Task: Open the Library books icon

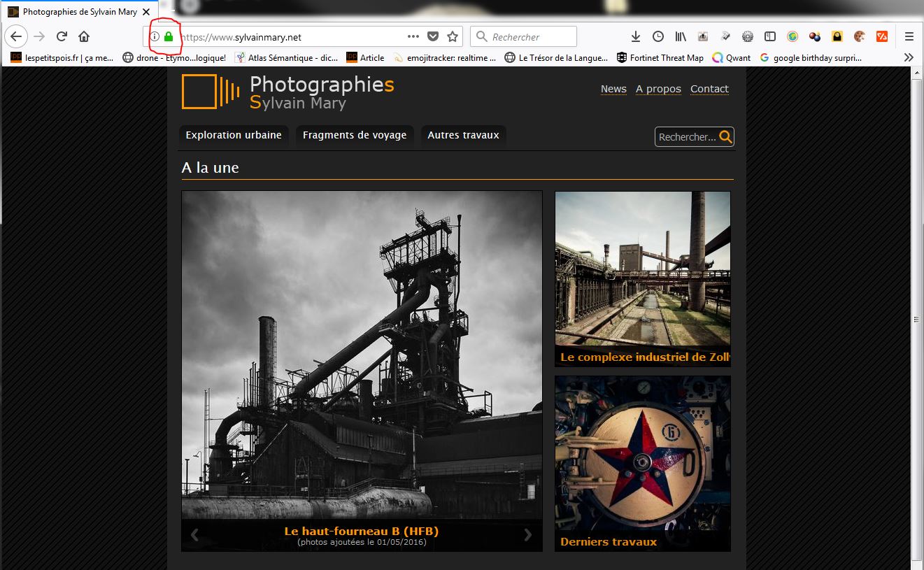Action: [681, 36]
